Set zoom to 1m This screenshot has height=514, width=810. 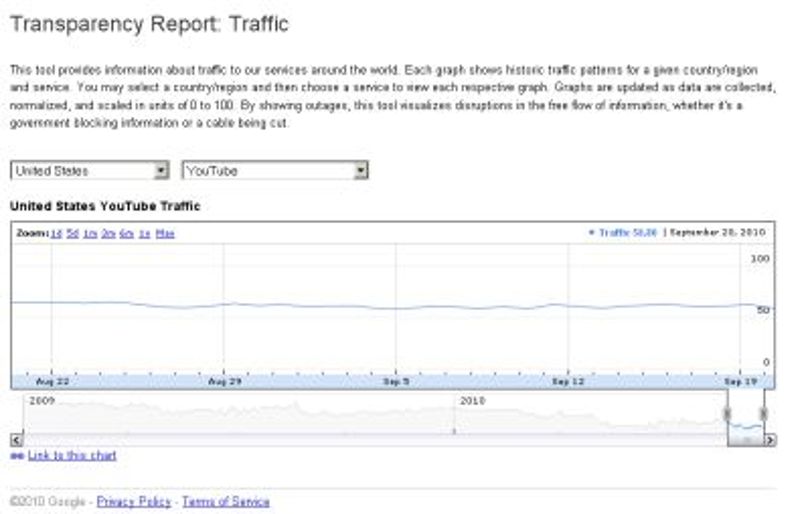(x=90, y=233)
